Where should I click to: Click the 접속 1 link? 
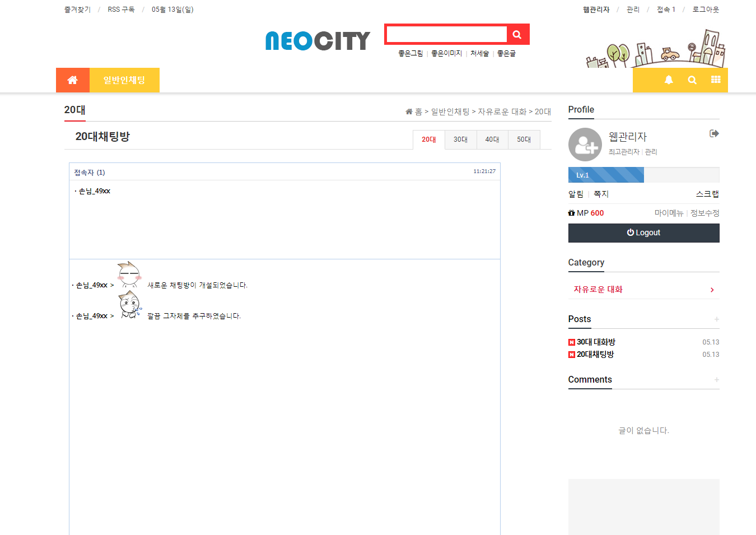(666, 10)
